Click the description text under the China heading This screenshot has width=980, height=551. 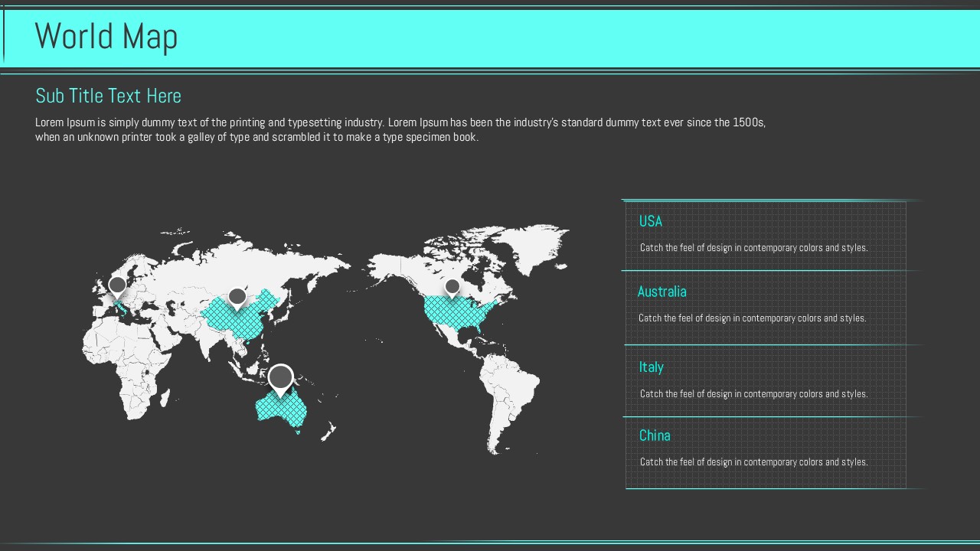[x=753, y=462]
